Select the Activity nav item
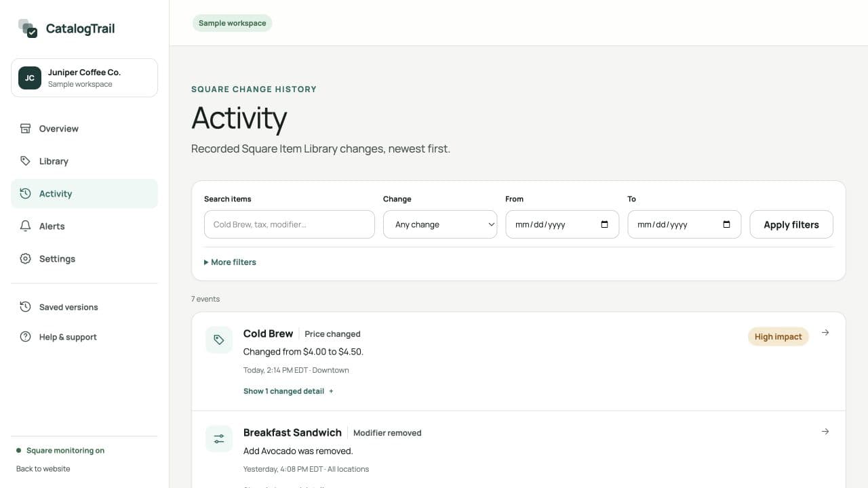The image size is (868, 488). click(x=84, y=194)
